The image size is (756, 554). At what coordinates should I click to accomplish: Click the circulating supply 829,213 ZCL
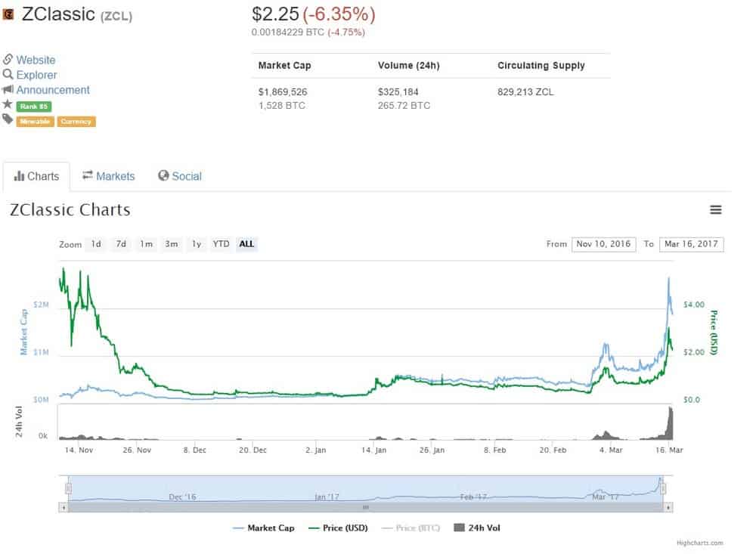point(525,91)
